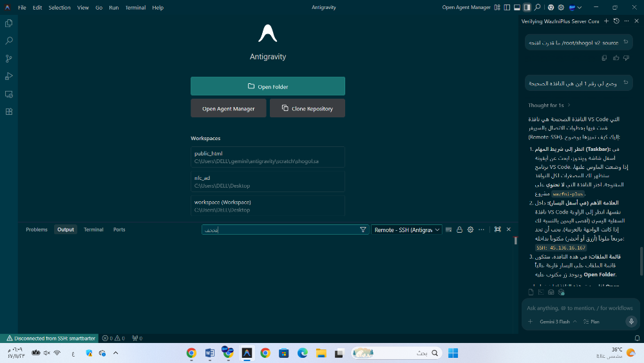Open the account profile dropdown arrow
Image resolution: width=644 pixels, height=363 pixels.
pyautogui.click(x=580, y=7)
